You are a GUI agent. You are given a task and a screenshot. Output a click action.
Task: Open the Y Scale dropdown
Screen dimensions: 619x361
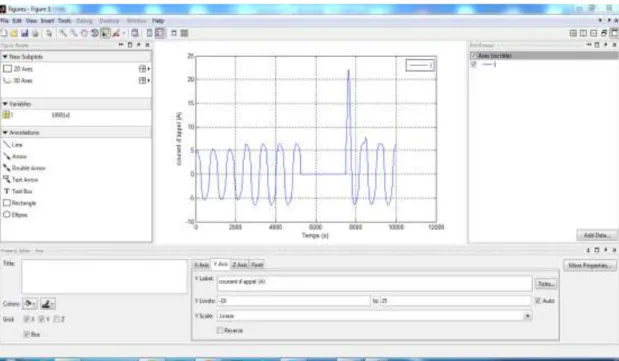click(x=527, y=316)
